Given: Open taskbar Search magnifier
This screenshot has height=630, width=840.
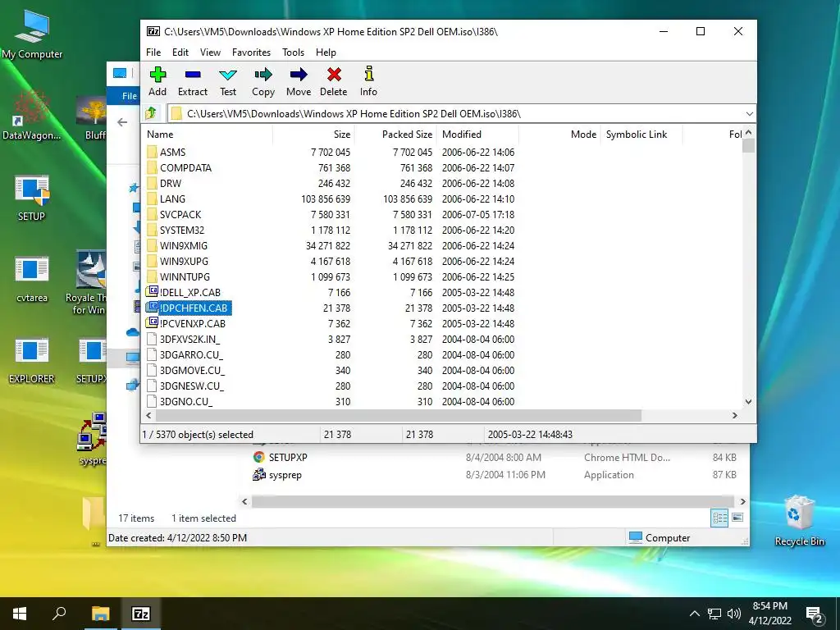Looking at the screenshot, I should [59, 614].
